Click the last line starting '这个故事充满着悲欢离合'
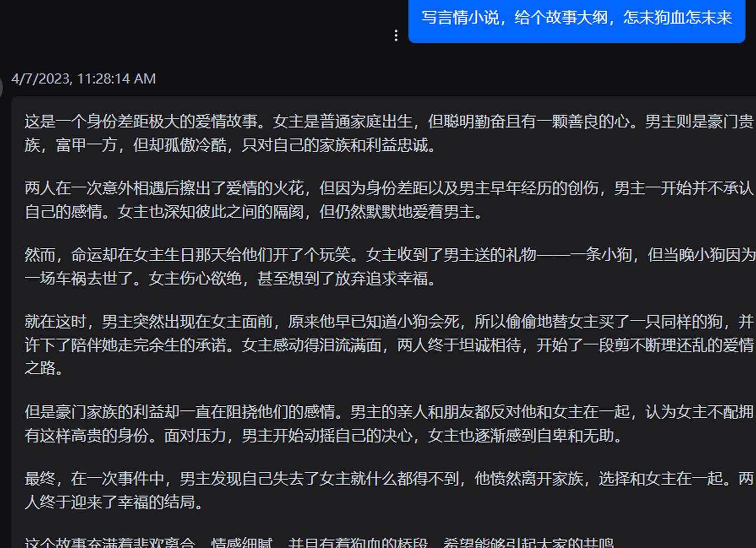Screen dimensions: 756x548 319,542
